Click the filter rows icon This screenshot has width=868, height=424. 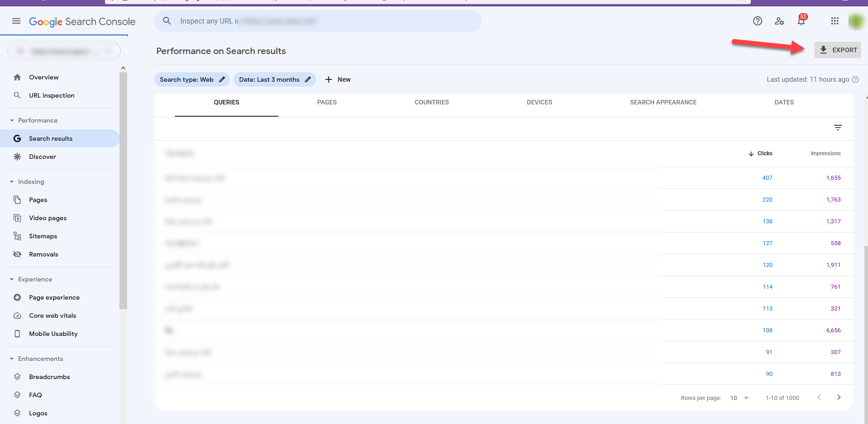click(x=838, y=128)
